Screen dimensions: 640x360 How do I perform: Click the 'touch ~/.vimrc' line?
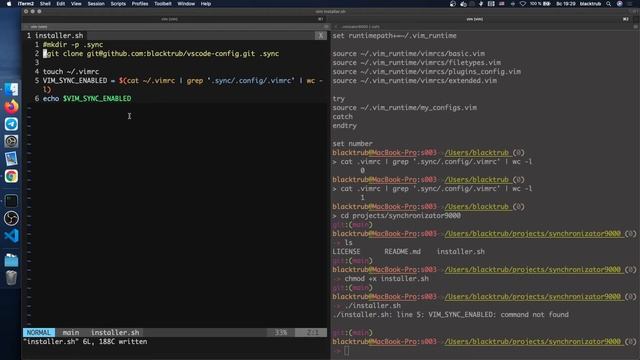[71, 71]
